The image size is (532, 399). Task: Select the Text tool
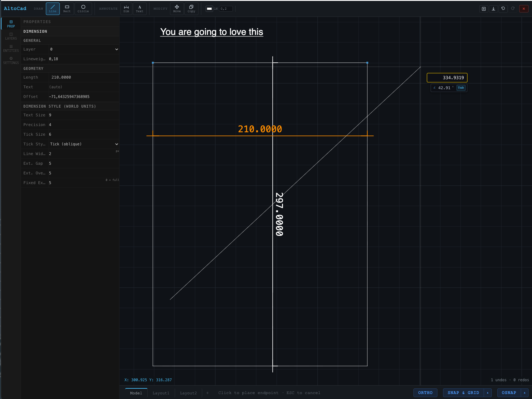139,8
